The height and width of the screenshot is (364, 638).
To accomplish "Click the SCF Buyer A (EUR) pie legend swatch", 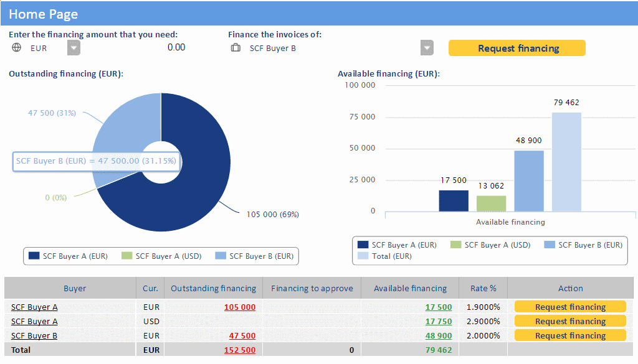I will [x=34, y=256].
